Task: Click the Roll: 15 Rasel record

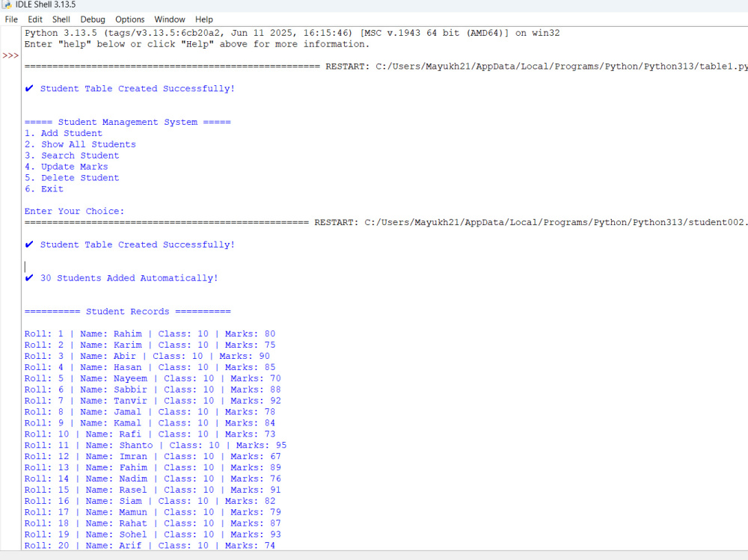Action: pos(153,490)
